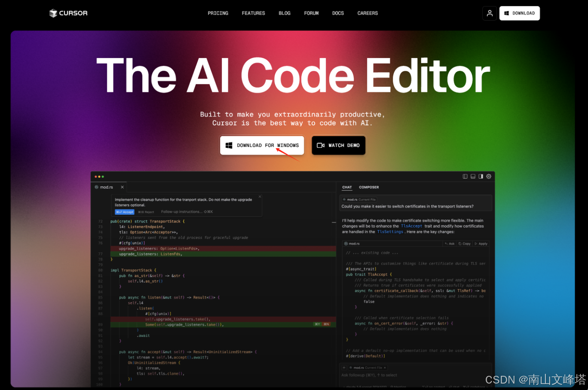
Task: Click the Windows logo on Download for Windows
Action: (x=229, y=145)
